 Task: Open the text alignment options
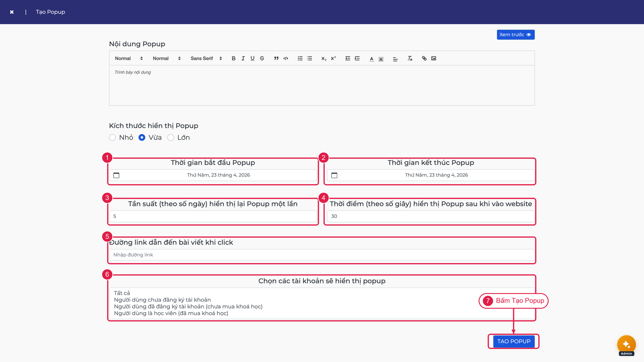click(x=395, y=58)
